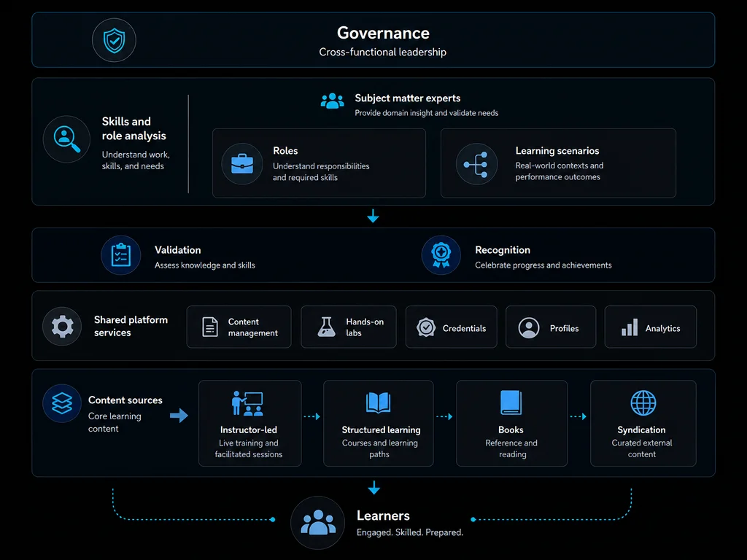Click the 'Content sources' heading
Screen dimensions: 747x560
[x=125, y=400]
